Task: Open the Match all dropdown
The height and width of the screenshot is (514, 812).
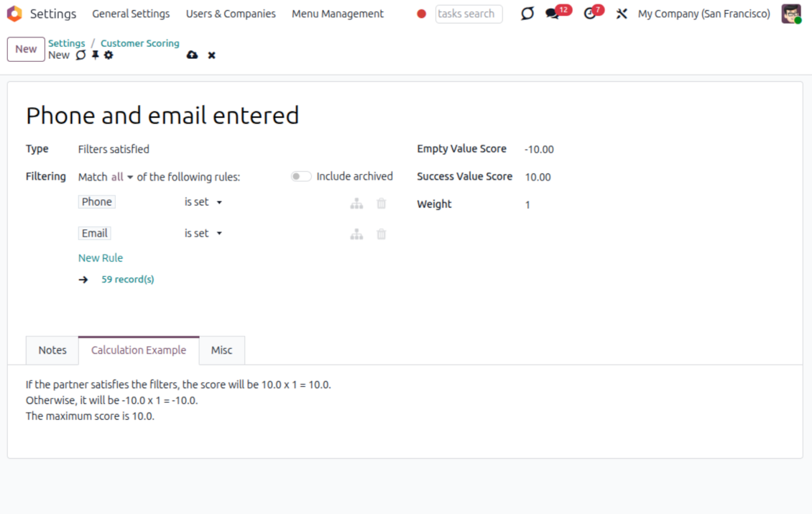Action: [121, 177]
